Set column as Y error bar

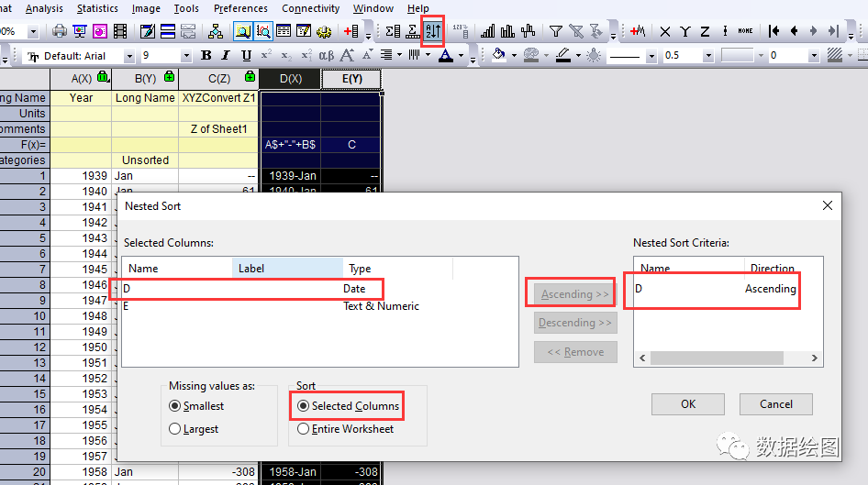click(725, 31)
